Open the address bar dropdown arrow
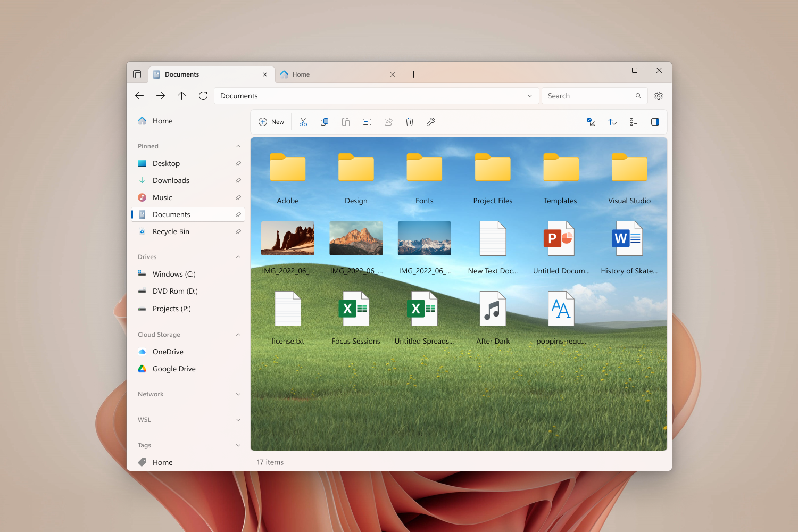The height and width of the screenshot is (532, 798). 529,95
